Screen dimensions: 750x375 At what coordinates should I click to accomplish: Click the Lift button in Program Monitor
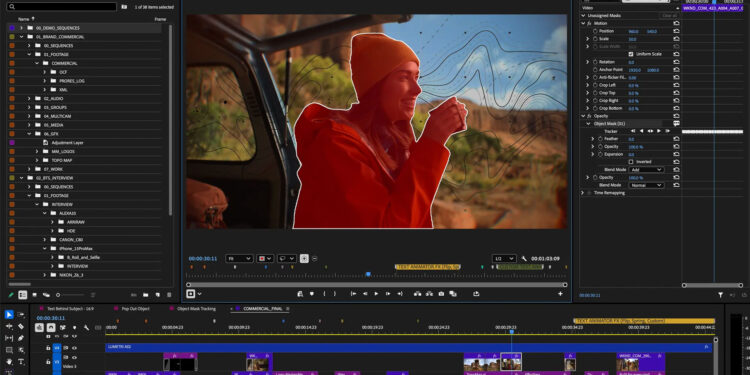pos(418,294)
